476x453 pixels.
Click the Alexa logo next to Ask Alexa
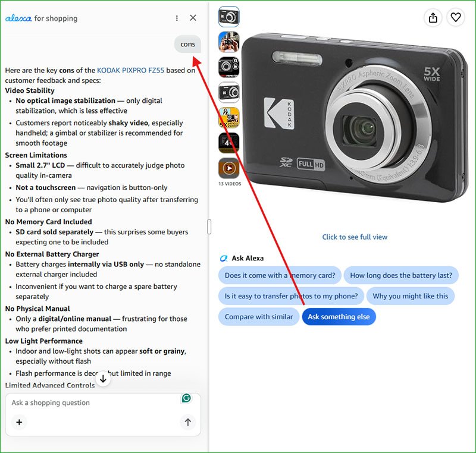point(224,259)
